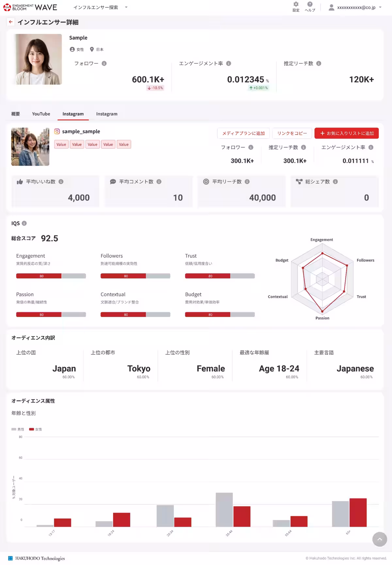The height and width of the screenshot is (565, 392).
Task: Switch to the YouTube tab
Action: pos(41,114)
